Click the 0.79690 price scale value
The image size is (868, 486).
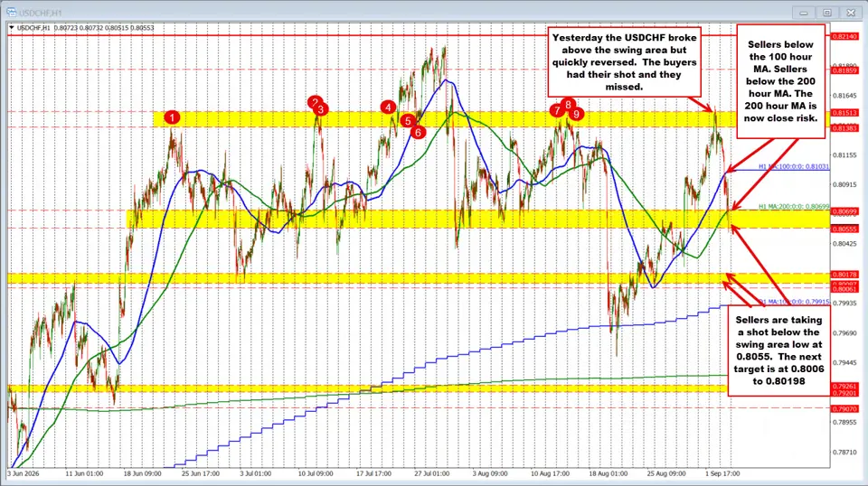click(x=844, y=333)
